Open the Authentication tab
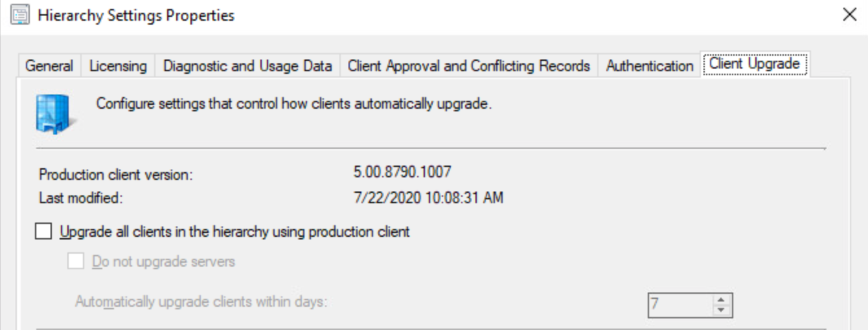Screen dimensions: 868x330 pyautogui.click(x=649, y=66)
